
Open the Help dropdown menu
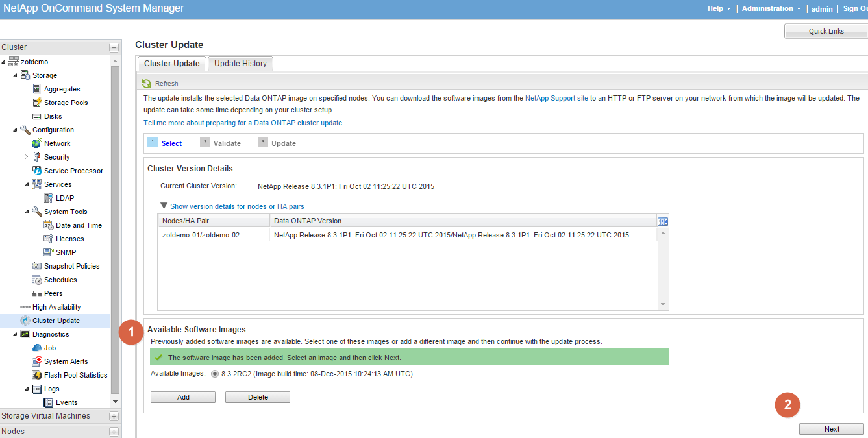719,8
